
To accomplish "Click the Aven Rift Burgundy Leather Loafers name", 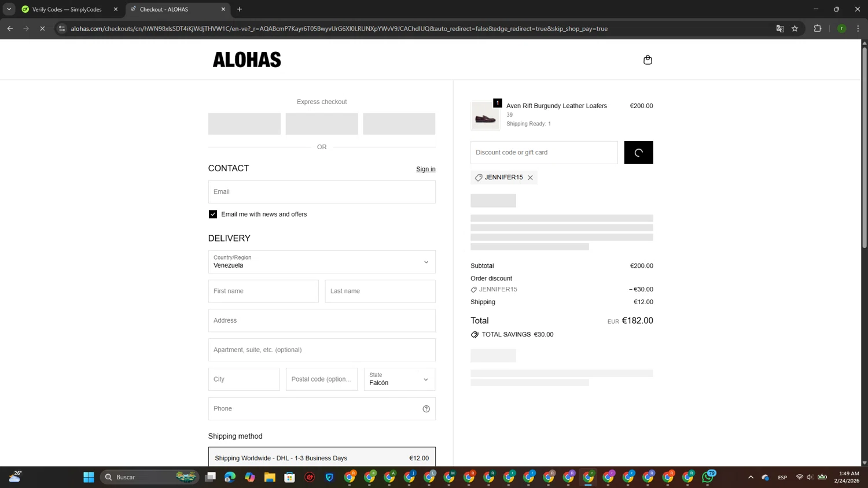I will tap(557, 106).
